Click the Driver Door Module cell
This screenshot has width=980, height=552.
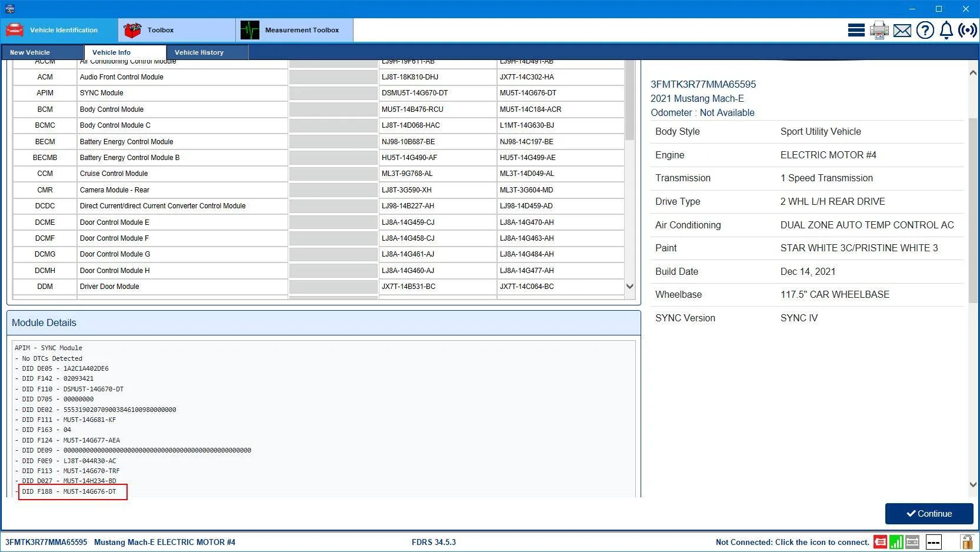pyautogui.click(x=182, y=287)
